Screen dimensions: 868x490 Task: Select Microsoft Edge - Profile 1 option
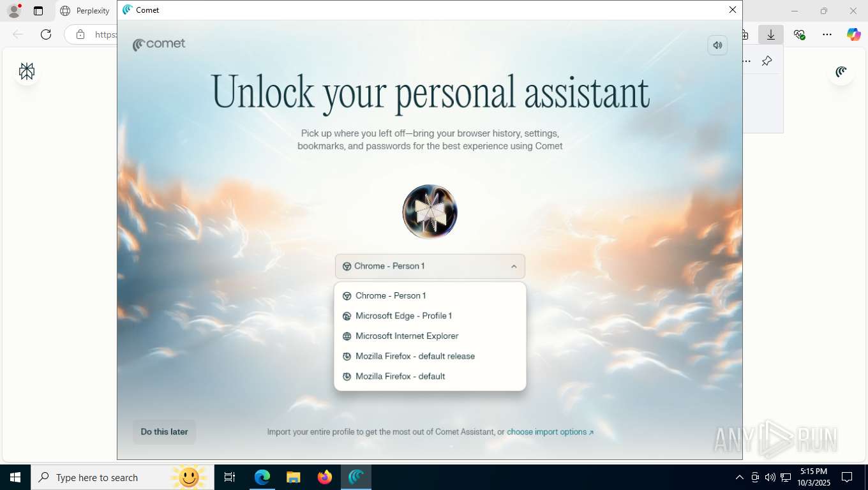tap(430, 316)
